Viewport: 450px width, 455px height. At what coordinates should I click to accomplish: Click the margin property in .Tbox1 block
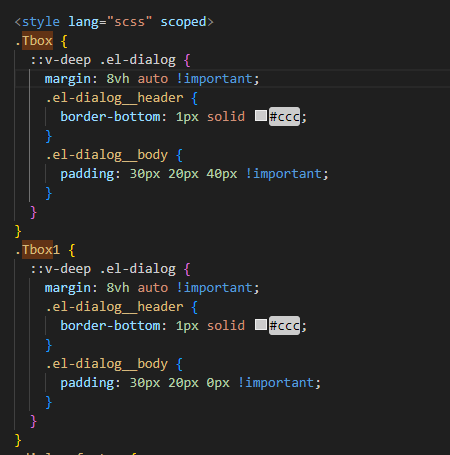(68, 288)
